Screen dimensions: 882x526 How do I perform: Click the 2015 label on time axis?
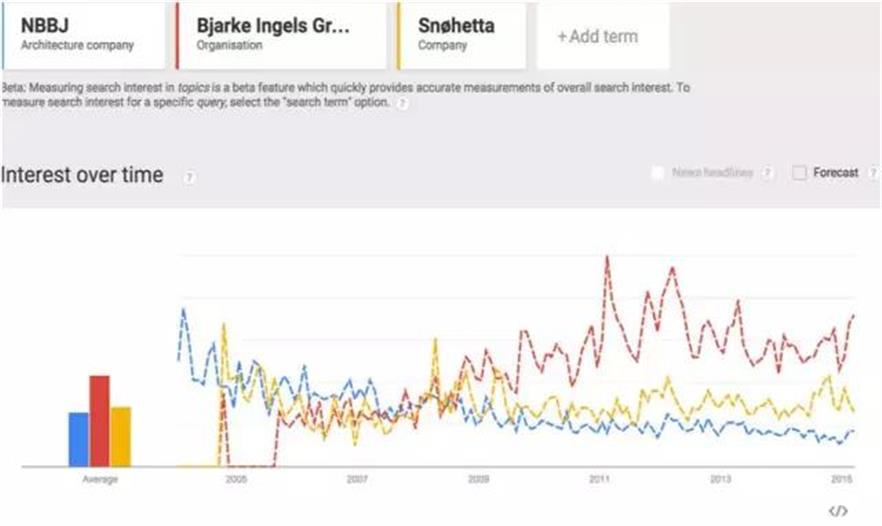tap(842, 479)
